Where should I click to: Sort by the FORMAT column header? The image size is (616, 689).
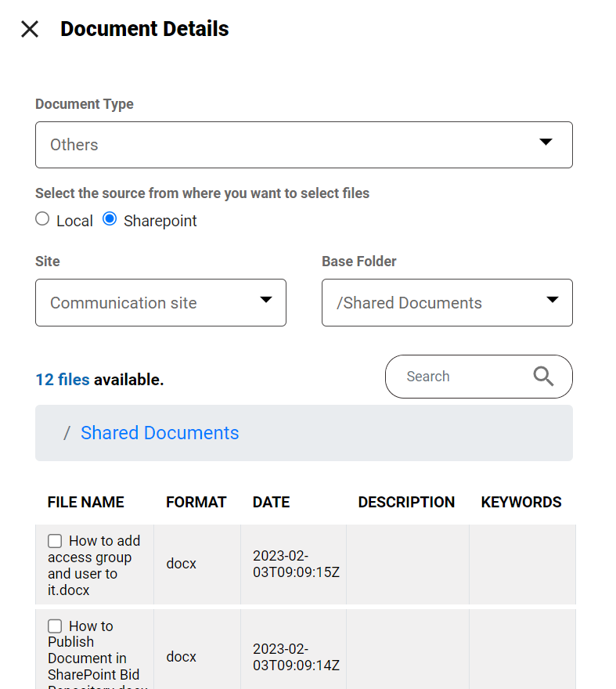pyautogui.click(x=196, y=503)
